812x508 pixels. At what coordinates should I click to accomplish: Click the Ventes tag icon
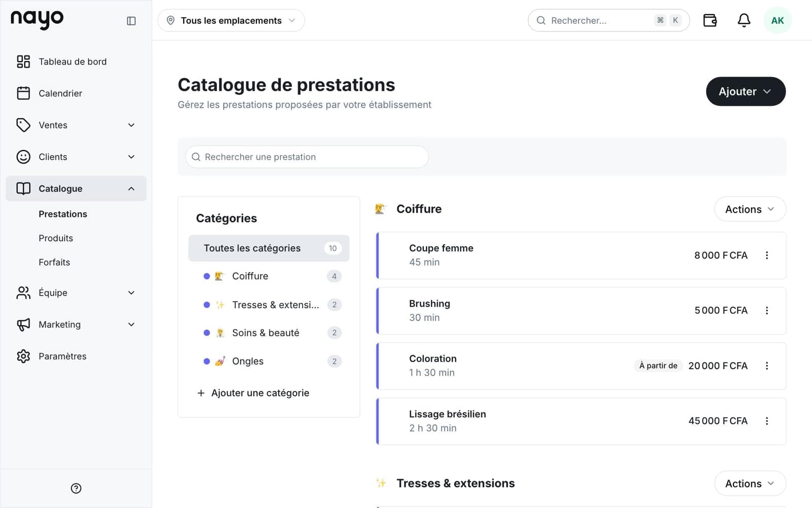23,125
